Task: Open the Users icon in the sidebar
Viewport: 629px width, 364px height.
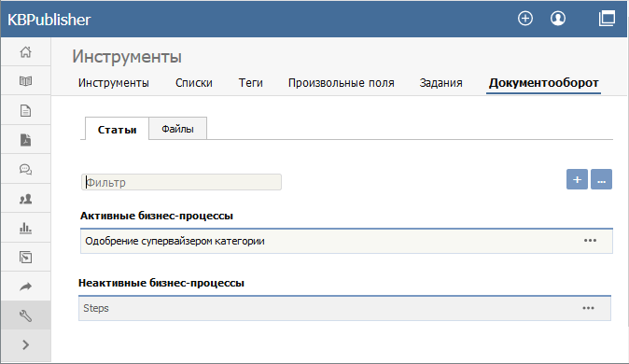Action: (x=26, y=199)
